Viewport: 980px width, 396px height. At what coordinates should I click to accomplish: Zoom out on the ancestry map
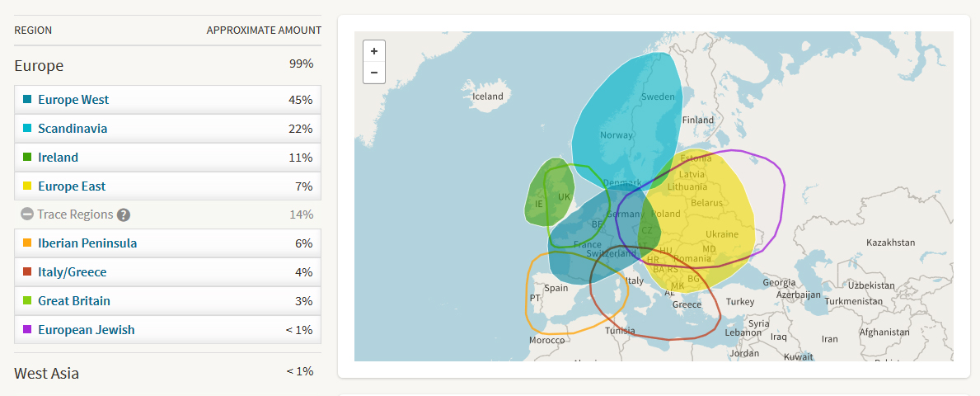pos(374,73)
